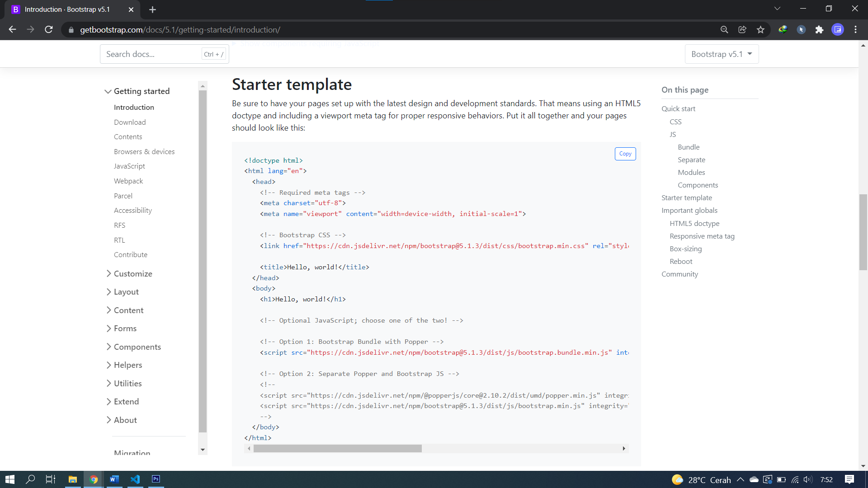This screenshot has width=868, height=488.
Task: Expand the Helpers section
Action: click(x=123, y=365)
